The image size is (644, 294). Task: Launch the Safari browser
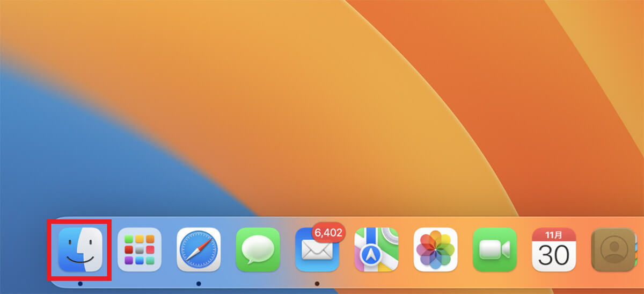pyautogui.click(x=199, y=249)
